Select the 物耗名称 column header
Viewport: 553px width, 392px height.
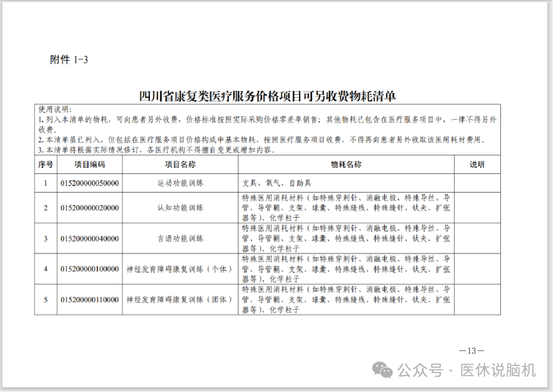[346, 165]
